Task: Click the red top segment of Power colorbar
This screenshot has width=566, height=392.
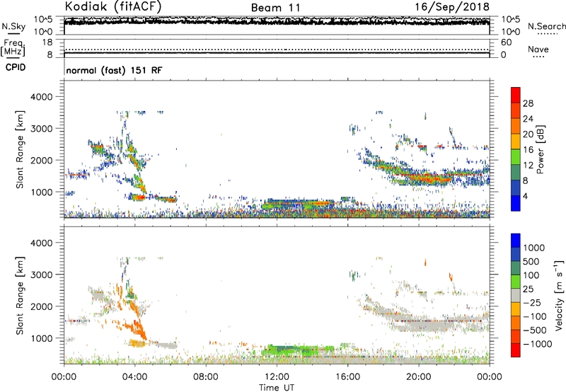Action: (516, 95)
